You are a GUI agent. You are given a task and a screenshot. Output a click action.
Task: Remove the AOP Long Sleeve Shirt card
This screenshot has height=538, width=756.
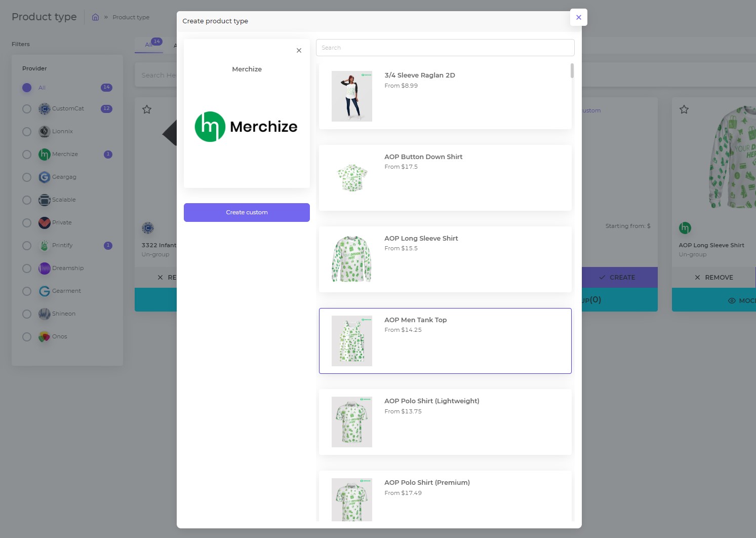pos(713,278)
